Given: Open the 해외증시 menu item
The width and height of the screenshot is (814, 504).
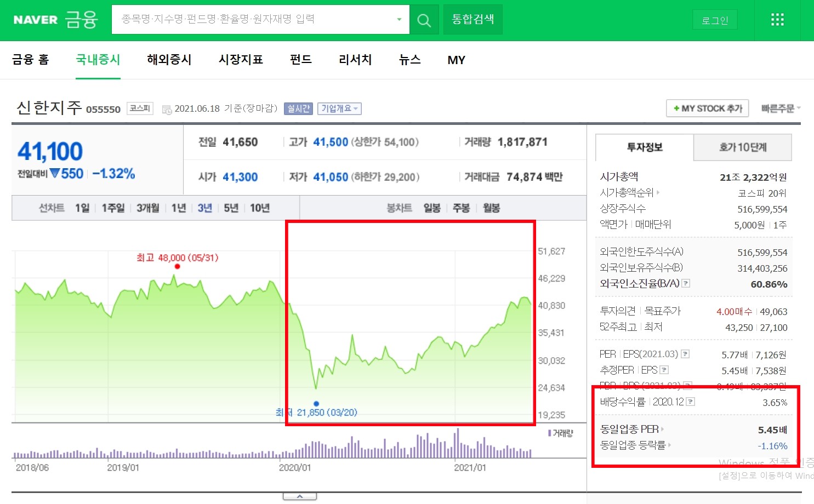Looking at the screenshot, I should (x=169, y=60).
